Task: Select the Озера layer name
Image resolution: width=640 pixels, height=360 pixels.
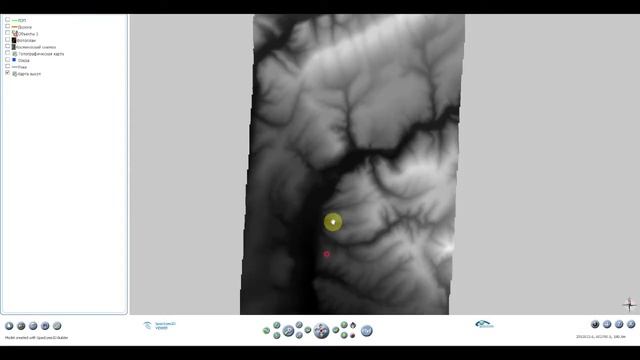Action: (24, 60)
